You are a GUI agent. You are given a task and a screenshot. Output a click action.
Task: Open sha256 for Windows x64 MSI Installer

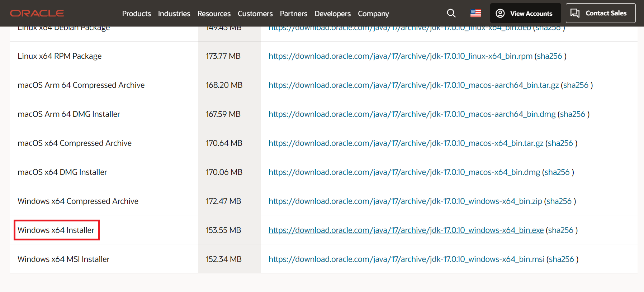(562, 259)
